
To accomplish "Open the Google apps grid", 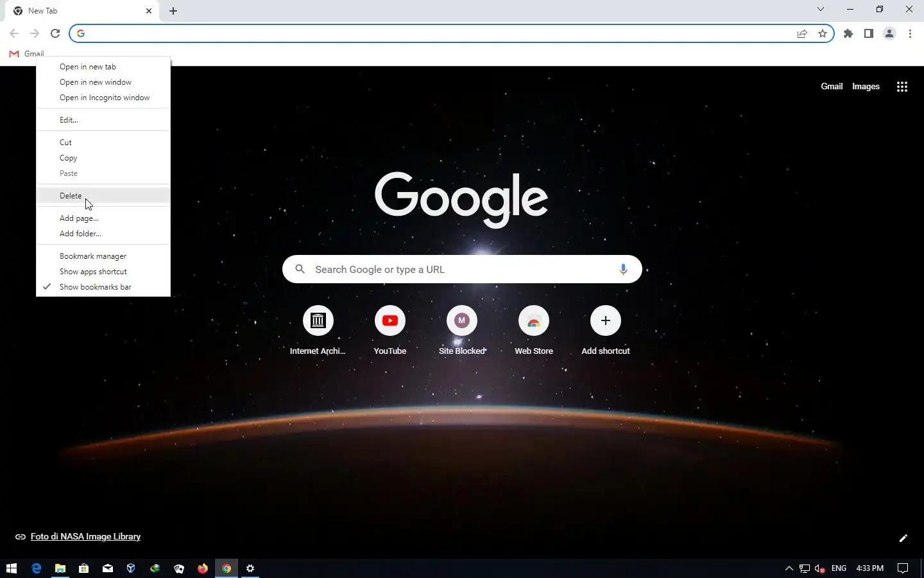I will point(902,87).
